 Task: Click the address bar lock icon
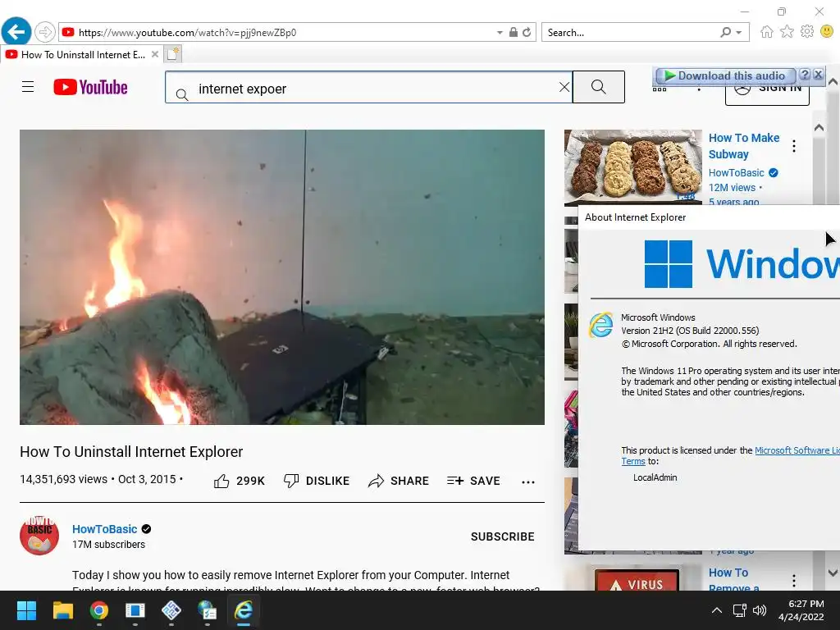514,32
